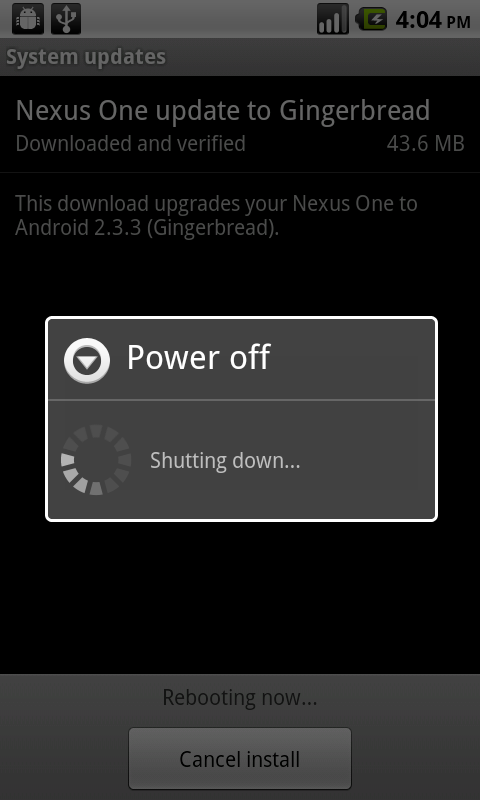Tap the System updates title bar
Screen dimensions: 480x800
[240, 57]
